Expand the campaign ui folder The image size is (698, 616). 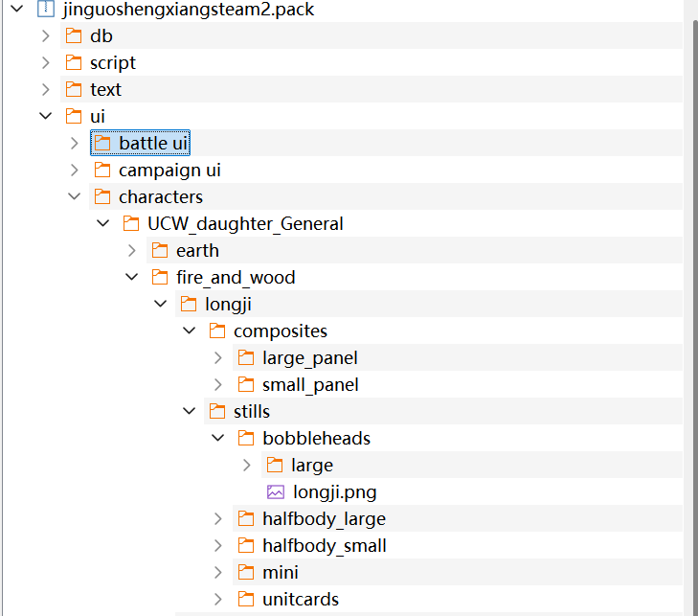[x=75, y=171]
